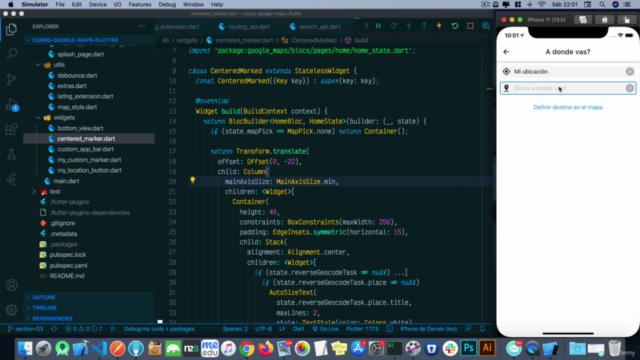Viewport: 640px width, 360px height.
Task: Open Spotlight search in menu bar
Action: (602, 4)
